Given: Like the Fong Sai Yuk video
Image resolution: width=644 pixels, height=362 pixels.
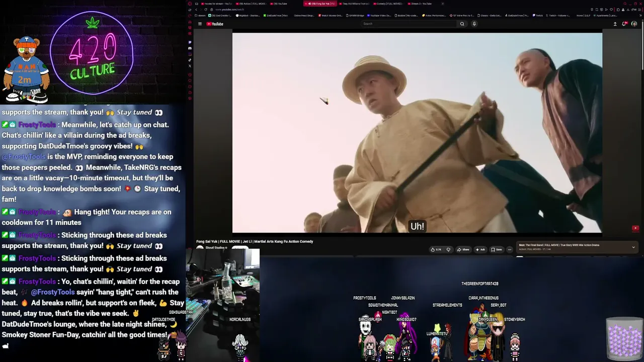Looking at the screenshot, I should pyautogui.click(x=436, y=249).
